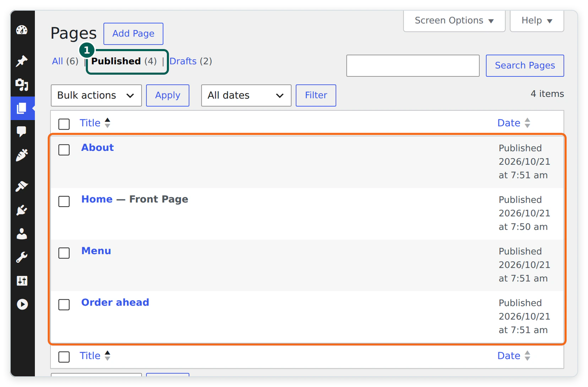Open the Users person icon
588x387 pixels.
(x=22, y=234)
